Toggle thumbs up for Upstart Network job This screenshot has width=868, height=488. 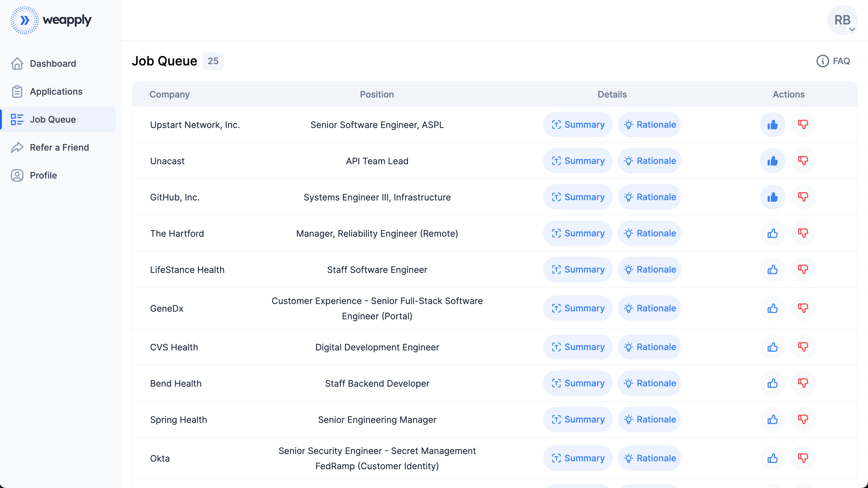(772, 125)
